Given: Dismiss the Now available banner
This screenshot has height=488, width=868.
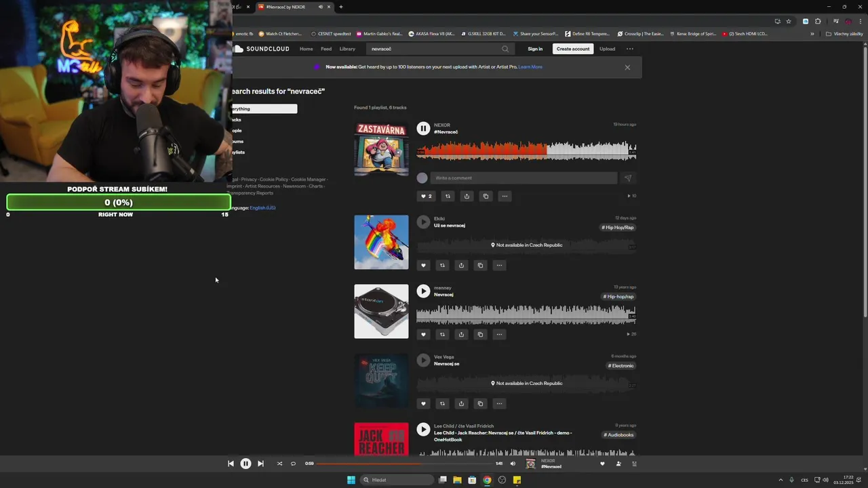Looking at the screenshot, I should (627, 67).
